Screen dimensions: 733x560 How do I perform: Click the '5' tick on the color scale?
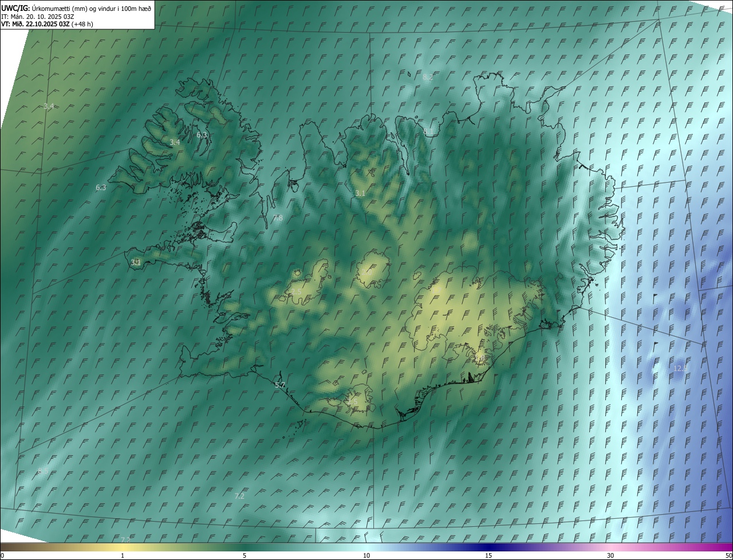click(x=245, y=555)
